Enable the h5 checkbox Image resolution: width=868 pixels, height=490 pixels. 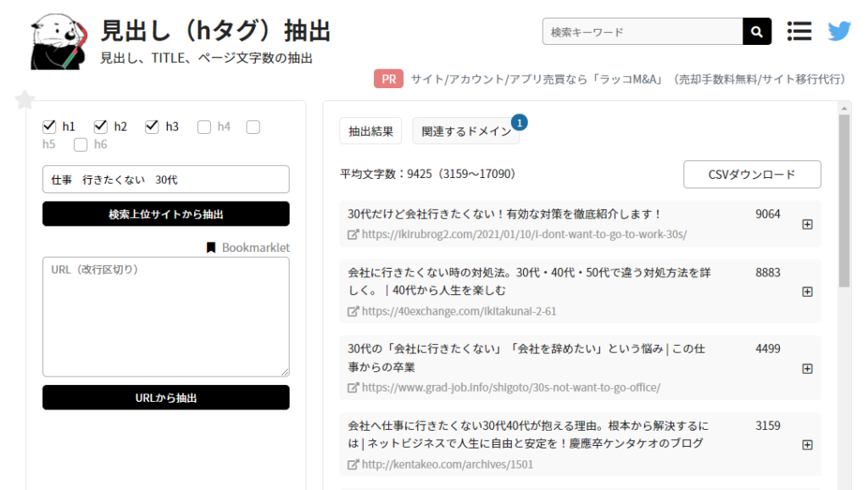(253, 127)
